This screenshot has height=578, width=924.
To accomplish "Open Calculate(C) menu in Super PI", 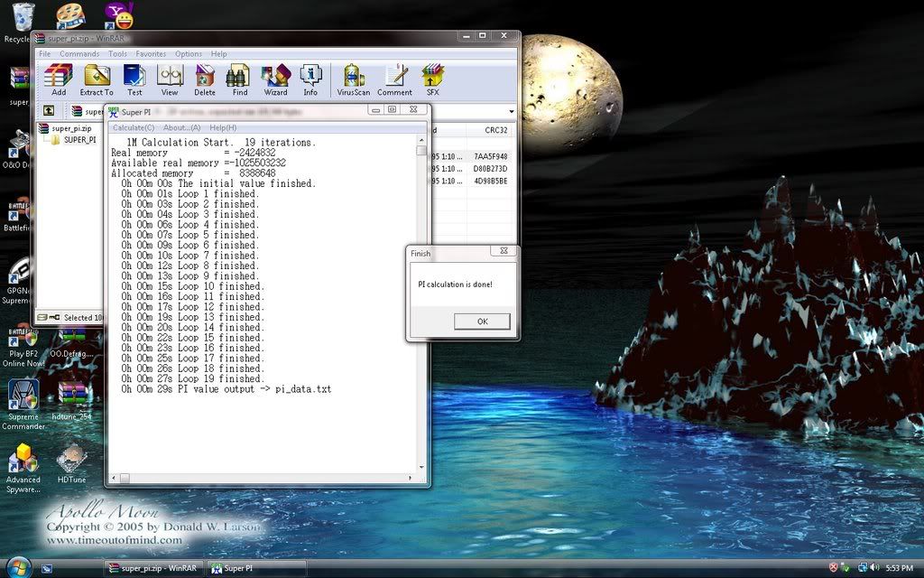I will pyautogui.click(x=134, y=127).
